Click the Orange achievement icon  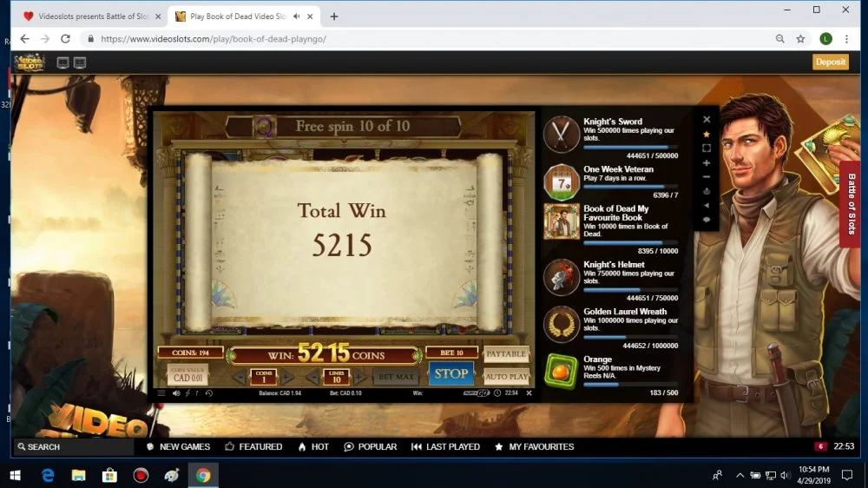point(562,371)
